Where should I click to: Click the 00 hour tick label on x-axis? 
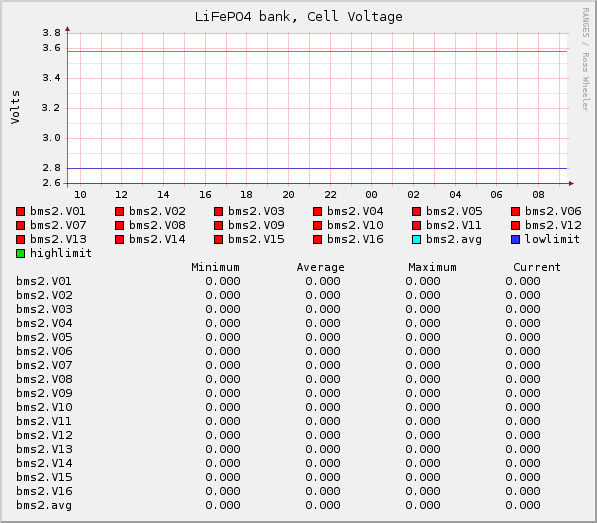(x=372, y=195)
